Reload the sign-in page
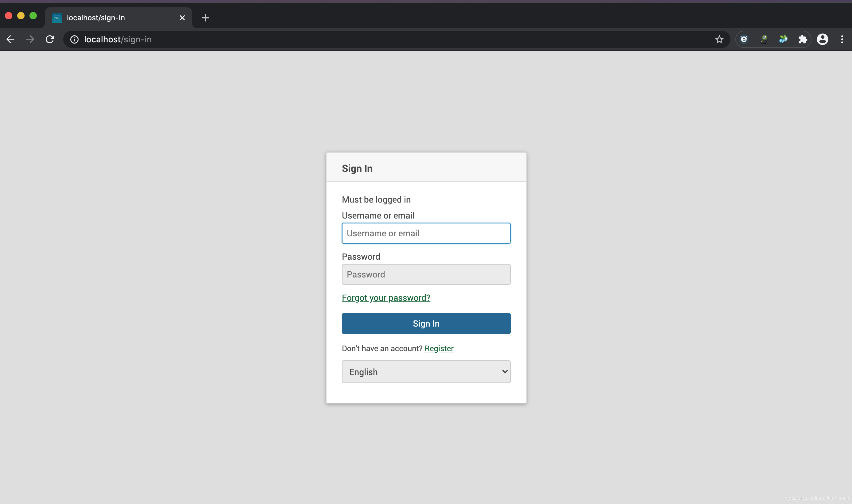 click(50, 39)
